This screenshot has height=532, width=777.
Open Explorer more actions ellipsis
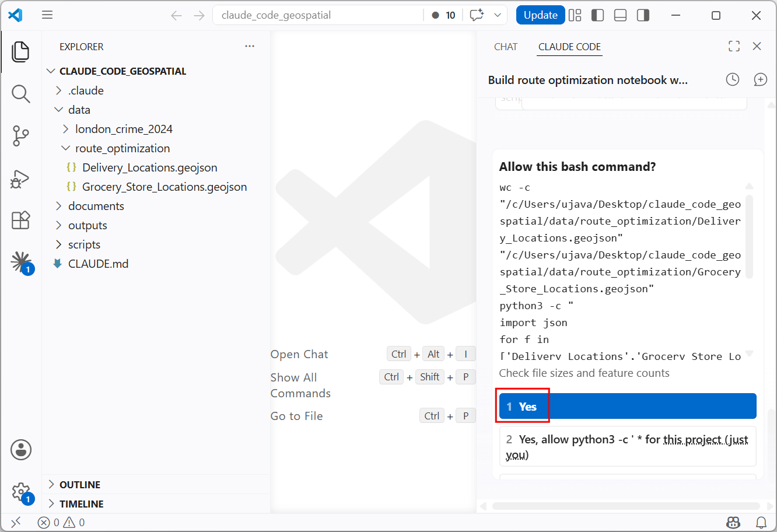click(250, 46)
